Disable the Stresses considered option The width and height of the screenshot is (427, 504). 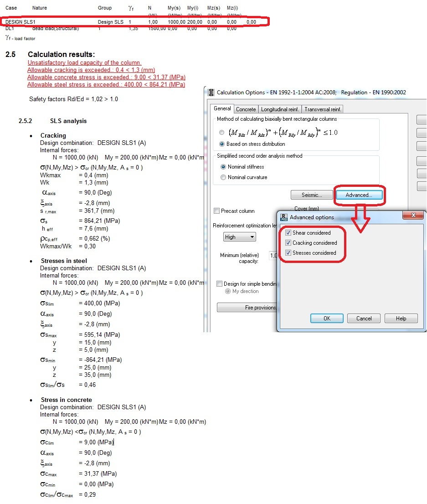(x=288, y=252)
